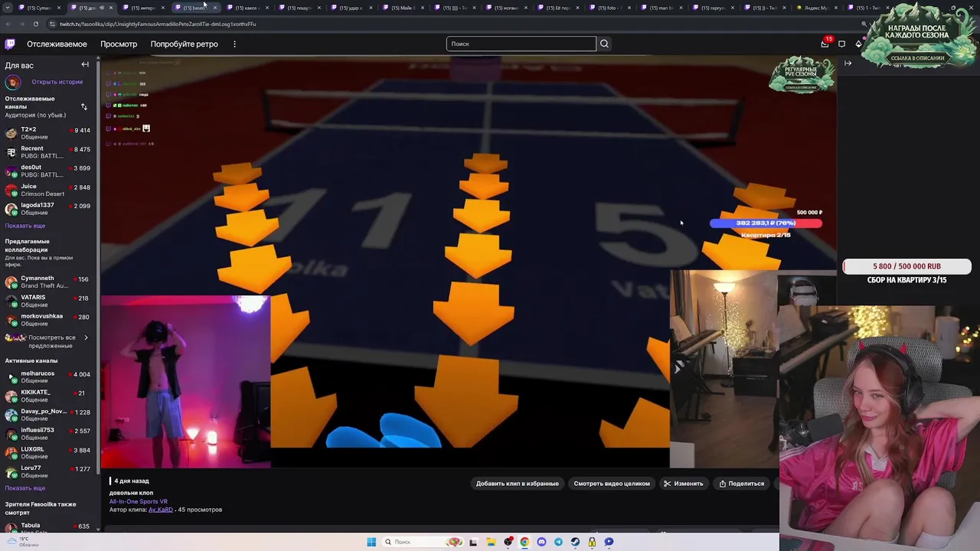Expand first Показать еще followed channels

[25, 226]
